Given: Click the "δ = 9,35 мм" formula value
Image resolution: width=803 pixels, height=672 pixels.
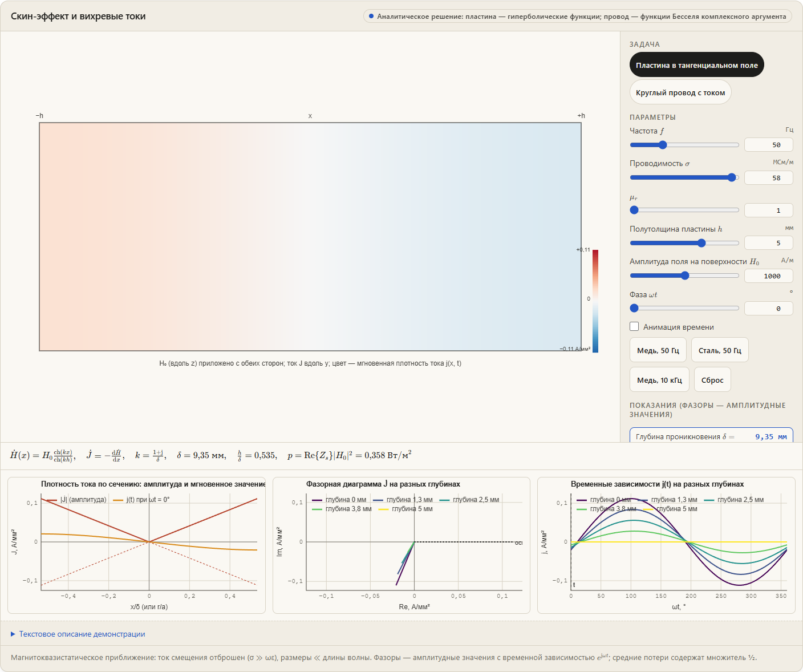Looking at the screenshot, I should point(201,455).
